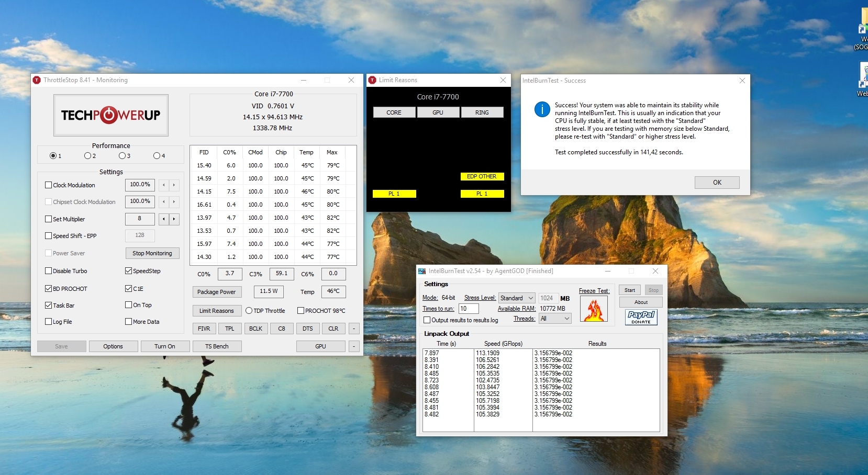Click the PayPal Donate icon
The height and width of the screenshot is (475, 868).
tap(641, 317)
